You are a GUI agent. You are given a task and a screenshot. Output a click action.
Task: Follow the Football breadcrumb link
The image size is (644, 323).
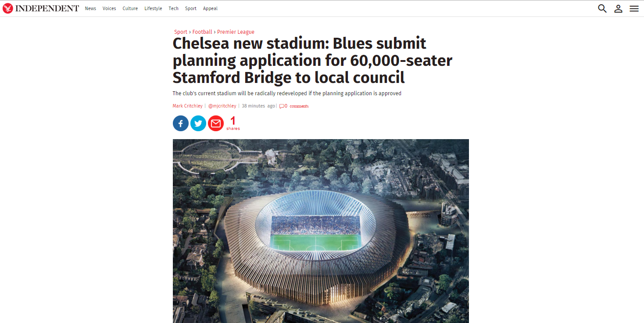click(x=202, y=32)
